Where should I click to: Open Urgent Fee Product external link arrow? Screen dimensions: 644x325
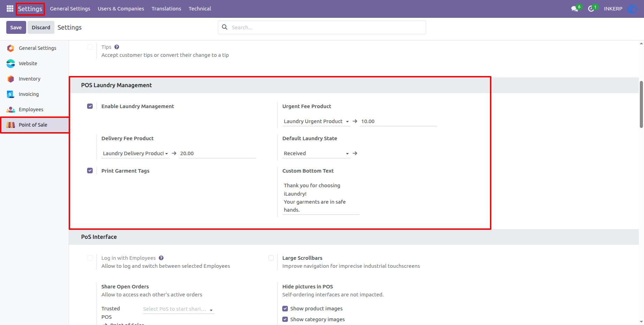[x=355, y=121]
